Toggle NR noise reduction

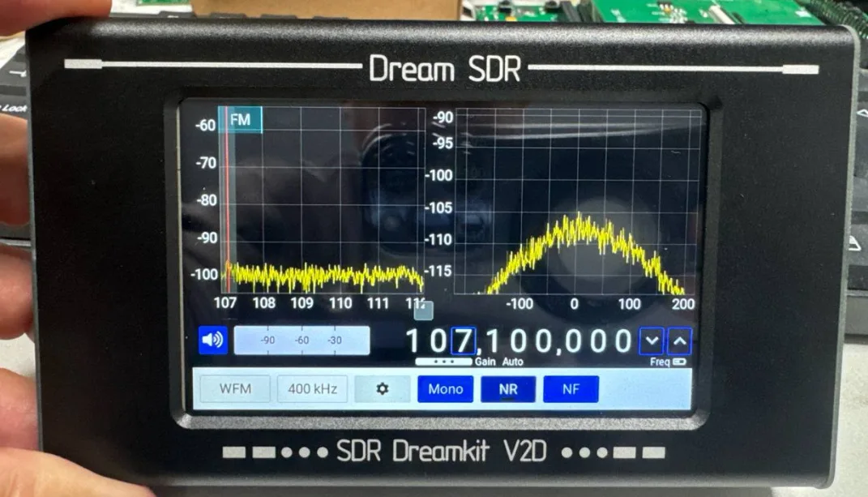(x=508, y=389)
